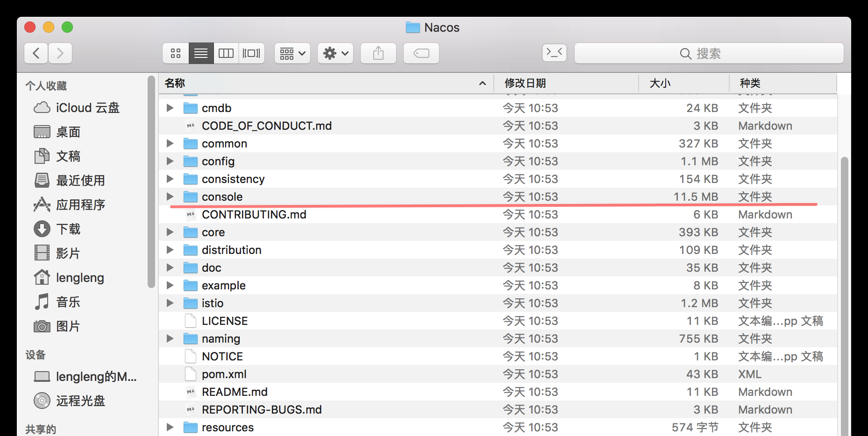This screenshot has width=868, height=436.
Task: Click the Edit Tags toolbar button
Action: click(x=421, y=53)
